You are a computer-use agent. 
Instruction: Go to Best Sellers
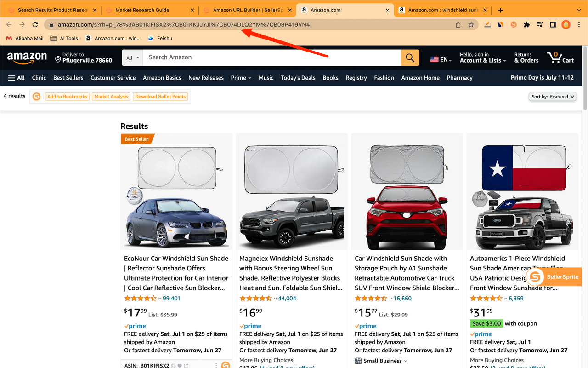[68, 78]
